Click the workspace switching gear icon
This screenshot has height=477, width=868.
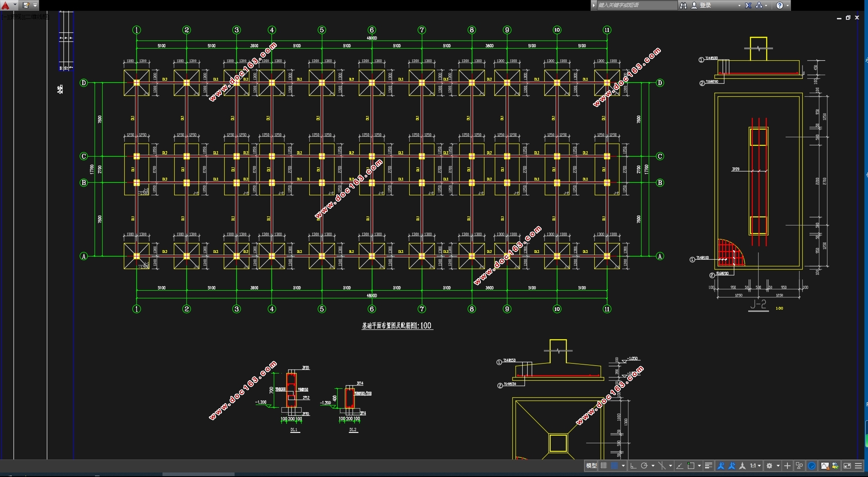click(769, 466)
